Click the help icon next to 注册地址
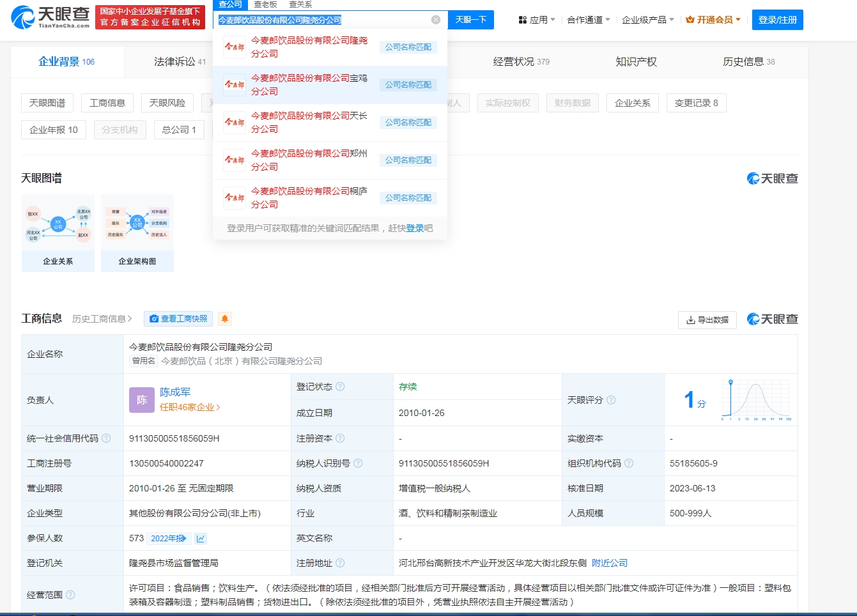The width and height of the screenshot is (857, 616). (340, 563)
